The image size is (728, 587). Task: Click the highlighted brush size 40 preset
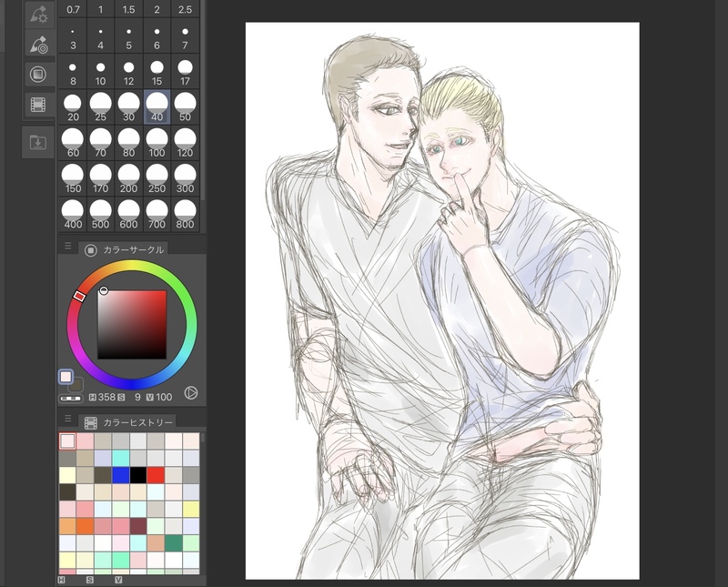coord(157,107)
